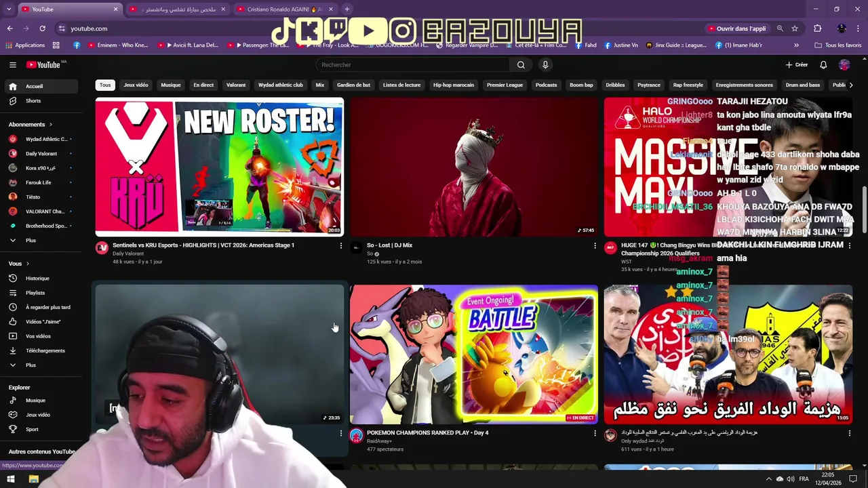
Task: Select the Podcasts filter chip
Action: pos(546,85)
